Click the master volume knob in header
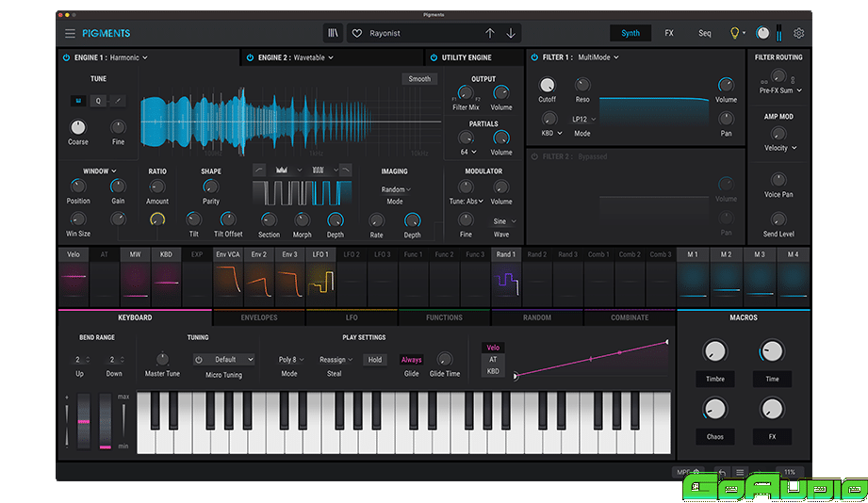 (x=762, y=33)
